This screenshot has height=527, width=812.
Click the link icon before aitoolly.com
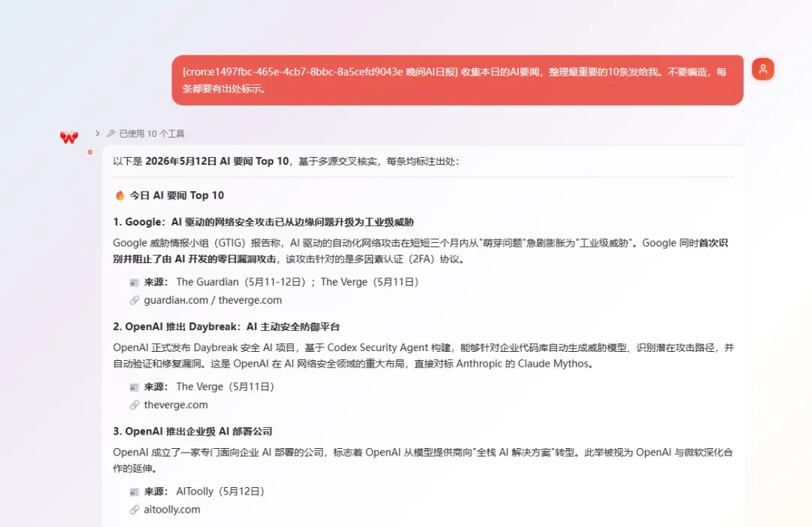tap(134, 510)
